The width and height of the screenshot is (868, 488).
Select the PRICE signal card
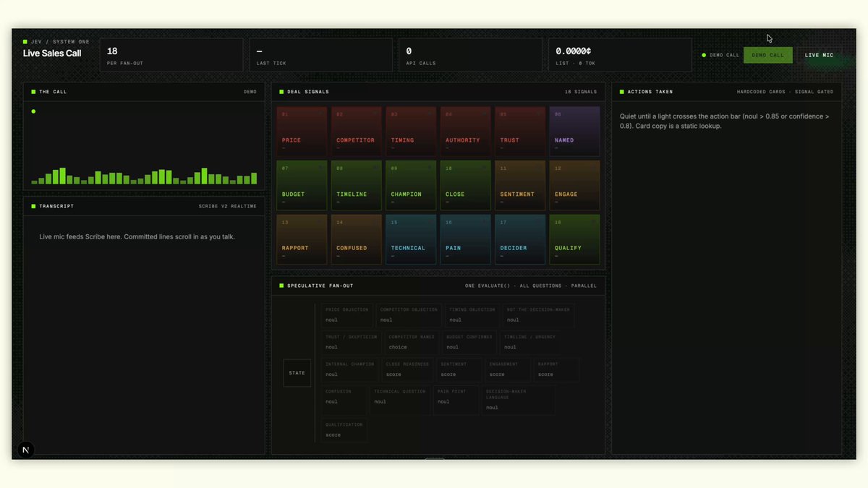(302, 131)
